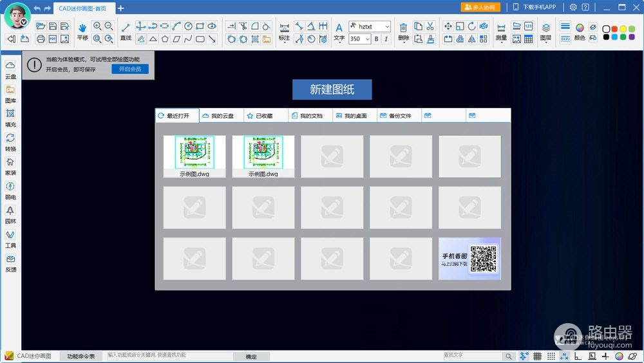Viewport: 644px width, 363px height.
Task: Click the 多人协同 button
Action: pos(480,7)
